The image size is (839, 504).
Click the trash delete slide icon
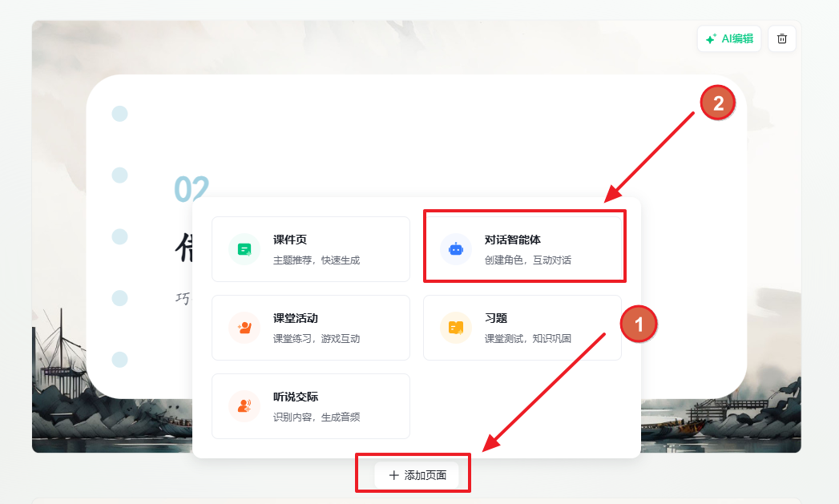(x=781, y=38)
